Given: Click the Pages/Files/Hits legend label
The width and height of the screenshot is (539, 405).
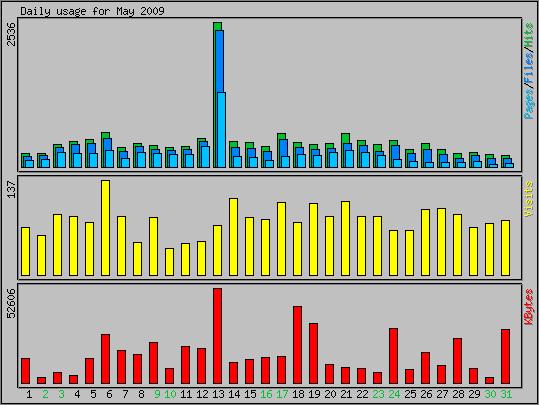Looking at the screenshot, I should pos(529,70).
